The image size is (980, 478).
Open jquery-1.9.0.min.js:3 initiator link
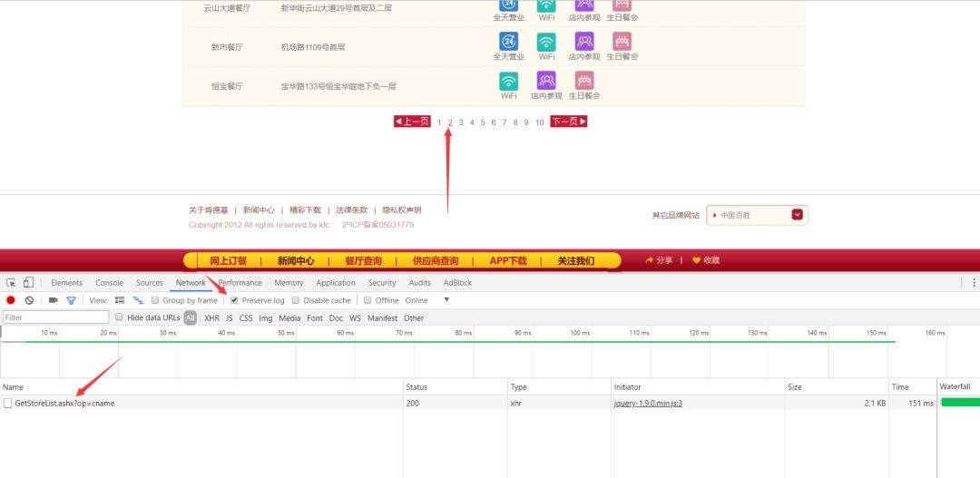tap(648, 403)
